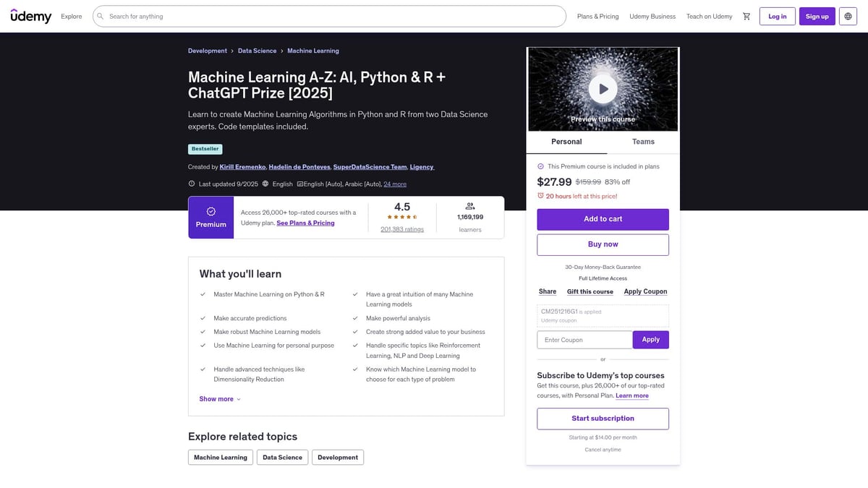Screen dimensions: 868x488
Task: Select the Data Science related topic chip
Action: (282, 457)
